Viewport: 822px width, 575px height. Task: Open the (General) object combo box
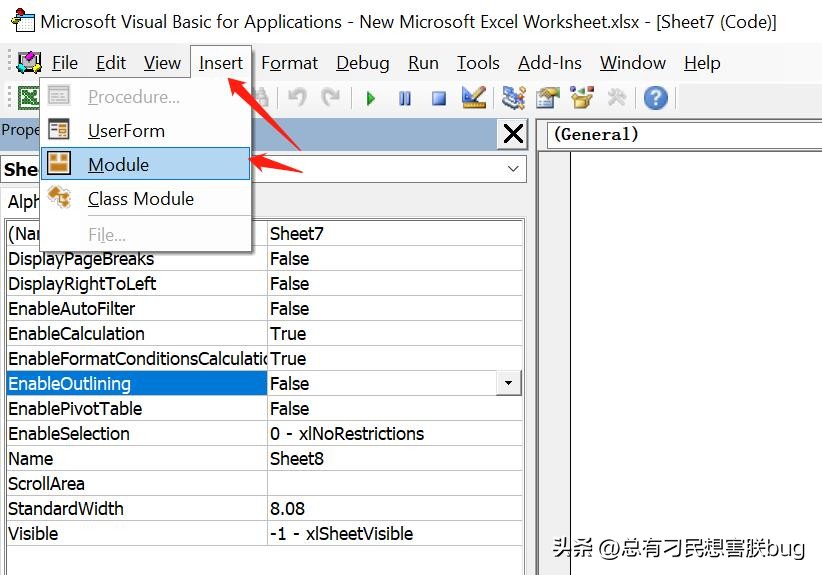point(684,134)
